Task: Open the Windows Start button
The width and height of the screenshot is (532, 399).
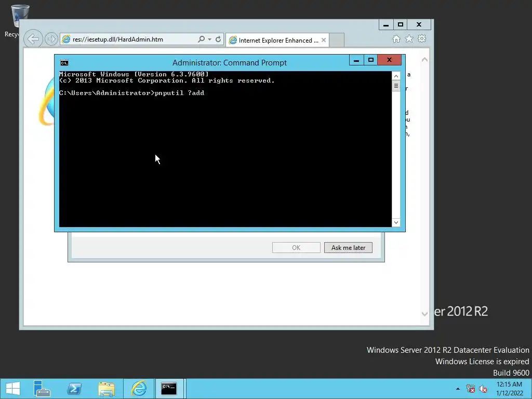Action: tap(13, 389)
